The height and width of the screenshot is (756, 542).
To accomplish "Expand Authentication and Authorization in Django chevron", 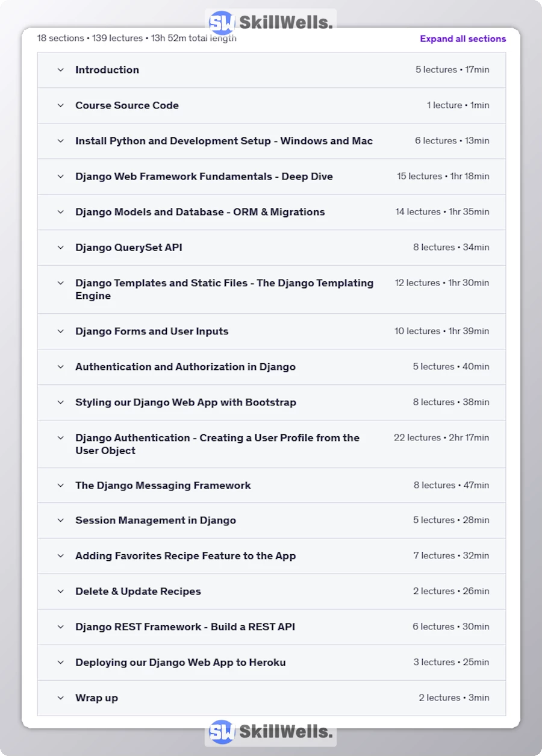I will (60, 367).
